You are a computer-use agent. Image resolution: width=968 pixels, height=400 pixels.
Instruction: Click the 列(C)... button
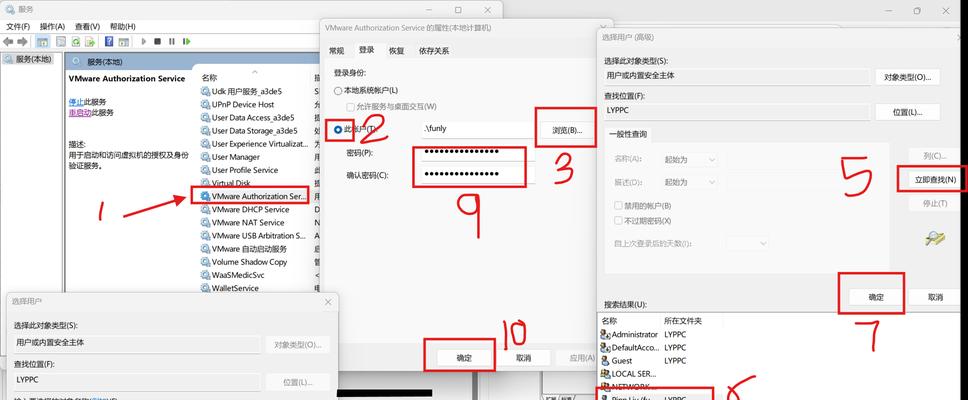935,156
